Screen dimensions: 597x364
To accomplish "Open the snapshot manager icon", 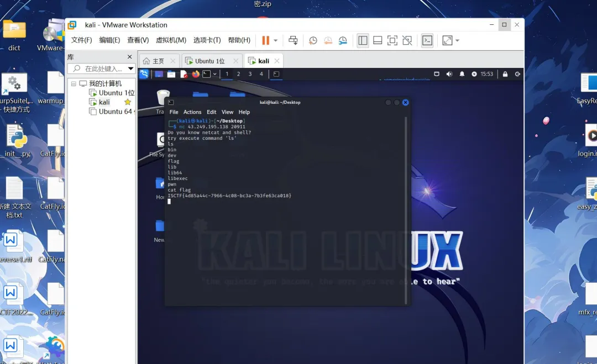I will tap(343, 40).
